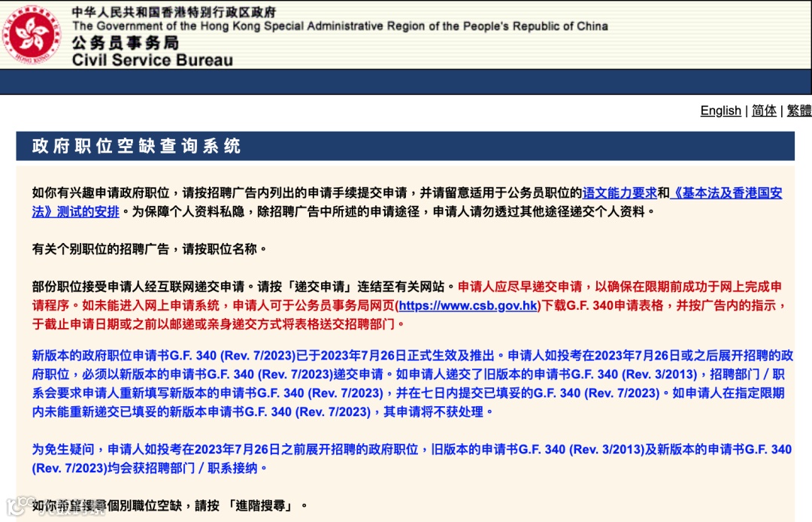812x522 pixels.
Task: Click the Hong Kong bauhinia emblem logo
Action: point(32,34)
